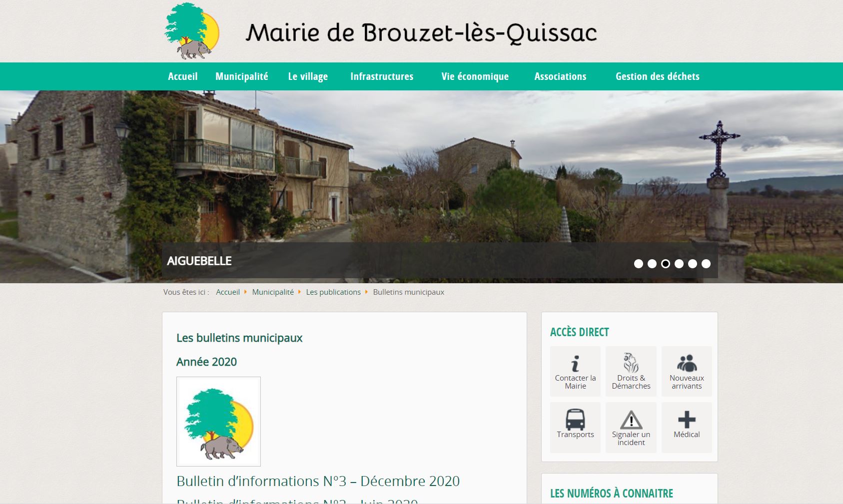The width and height of the screenshot is (843, 504).
Task: Open Bulletin d'informations N°3 Décembre 2020
Action: [318, 481]
